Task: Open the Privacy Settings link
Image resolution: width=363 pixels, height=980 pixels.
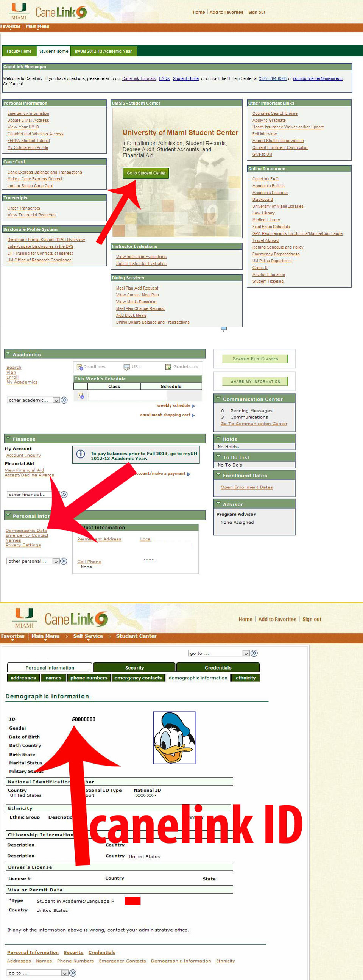Action: click(x=23, y=545)
